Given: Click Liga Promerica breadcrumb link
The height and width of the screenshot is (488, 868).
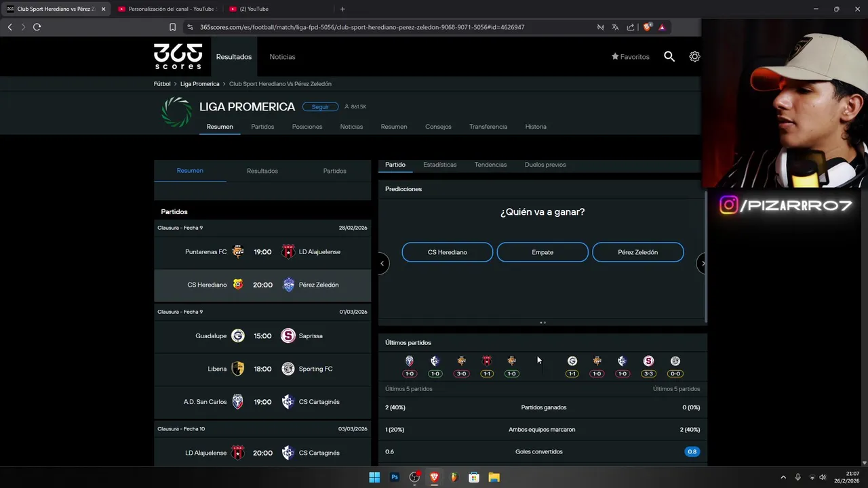Looking at the screenshot, I should pos(200,84).
